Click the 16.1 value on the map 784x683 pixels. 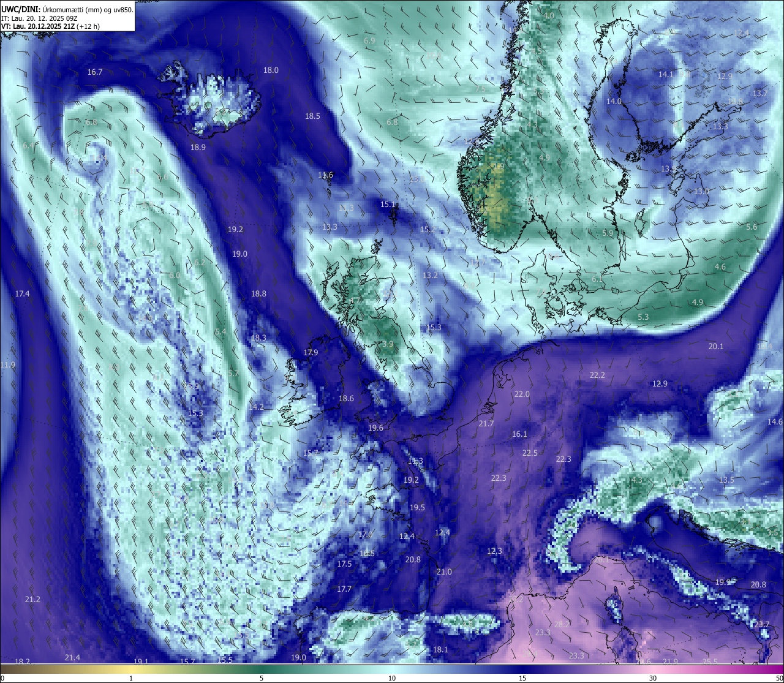pos(519,434)
